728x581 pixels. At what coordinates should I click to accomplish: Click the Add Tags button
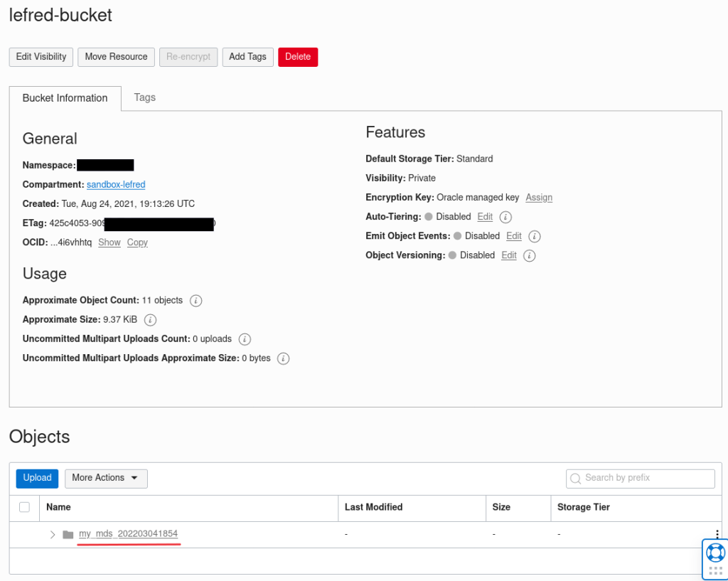pos(247,57)
